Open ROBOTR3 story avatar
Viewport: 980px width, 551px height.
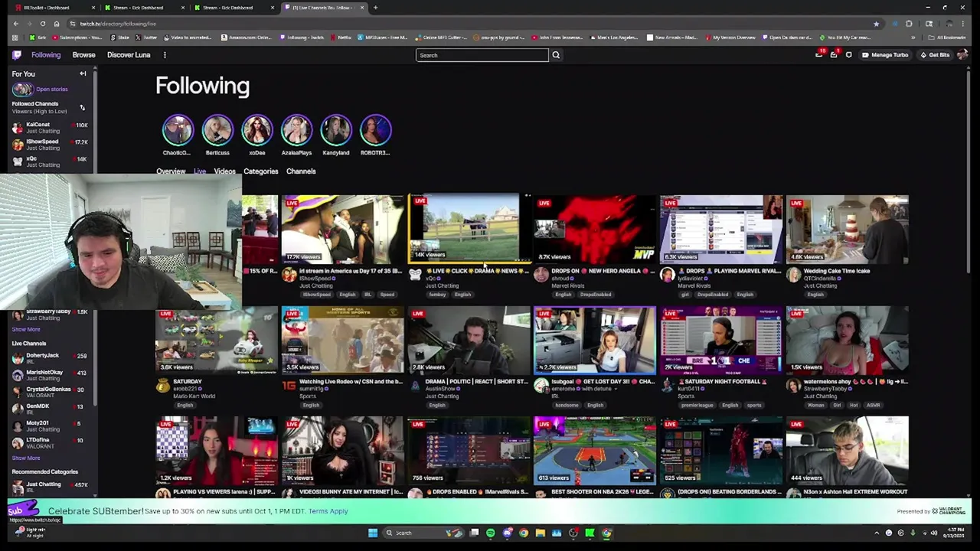pyautogui.click(x=376, y=131)
